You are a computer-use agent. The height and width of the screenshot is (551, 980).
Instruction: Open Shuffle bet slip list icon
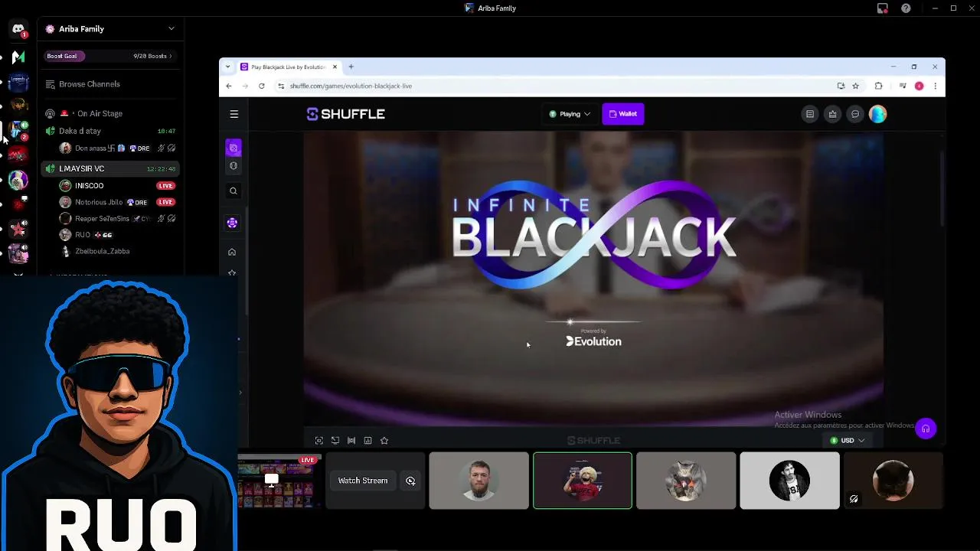[810, 114]
